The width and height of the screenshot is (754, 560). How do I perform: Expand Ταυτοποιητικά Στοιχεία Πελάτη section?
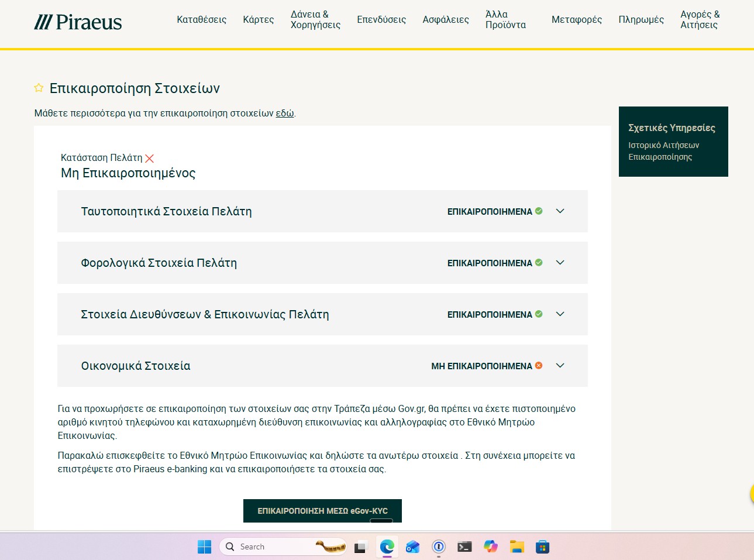[x=560, y=211]
